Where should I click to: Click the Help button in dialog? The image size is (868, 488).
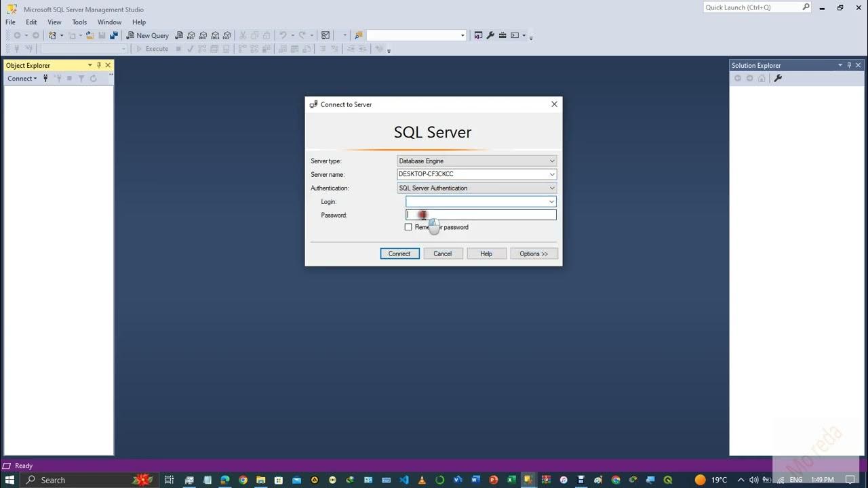pos(486,253)
